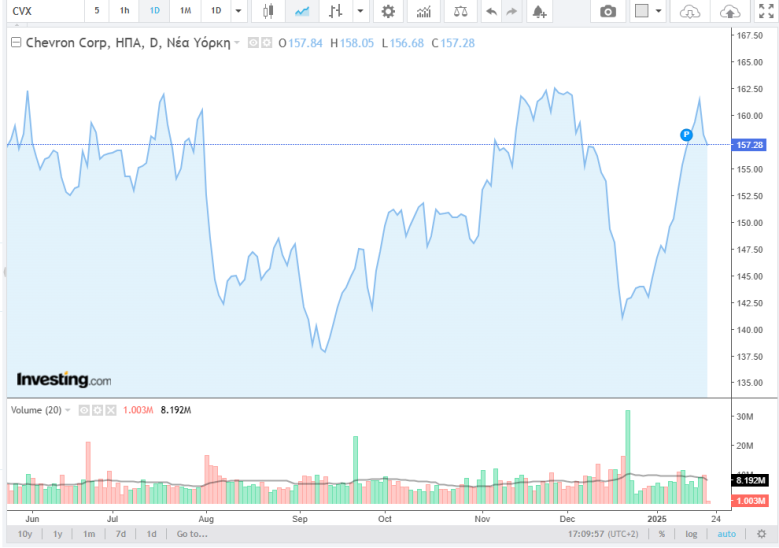Screen dimensions: 779x548
Task: Set chart range to 7d
Action: (x=121, y=534)
